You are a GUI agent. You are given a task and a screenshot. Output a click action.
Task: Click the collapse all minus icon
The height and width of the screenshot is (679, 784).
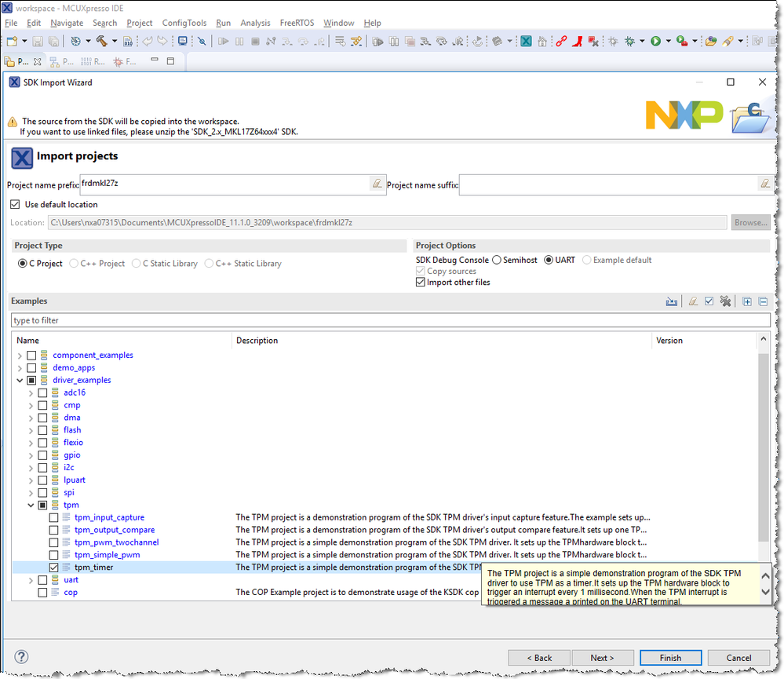763,301
